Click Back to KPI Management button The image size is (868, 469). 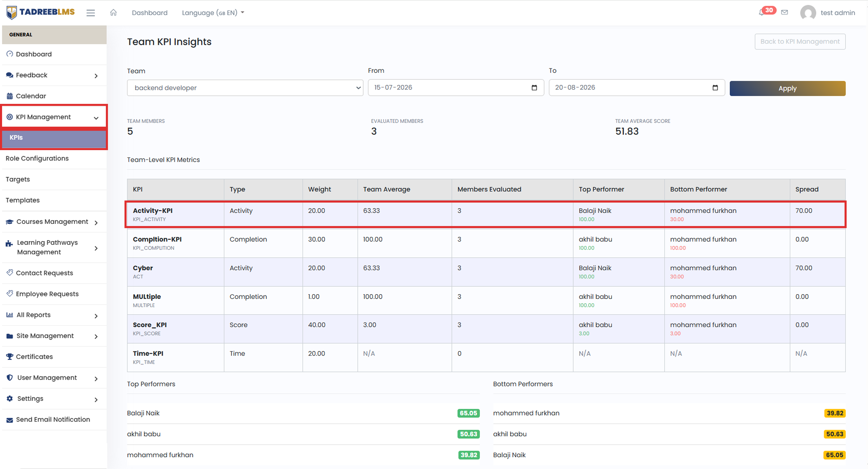coord(800,41)
